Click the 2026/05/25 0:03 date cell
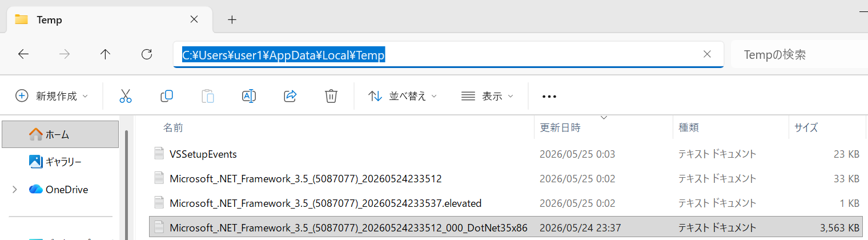This screenshot has width=868, height=240. tap(577, 154)
